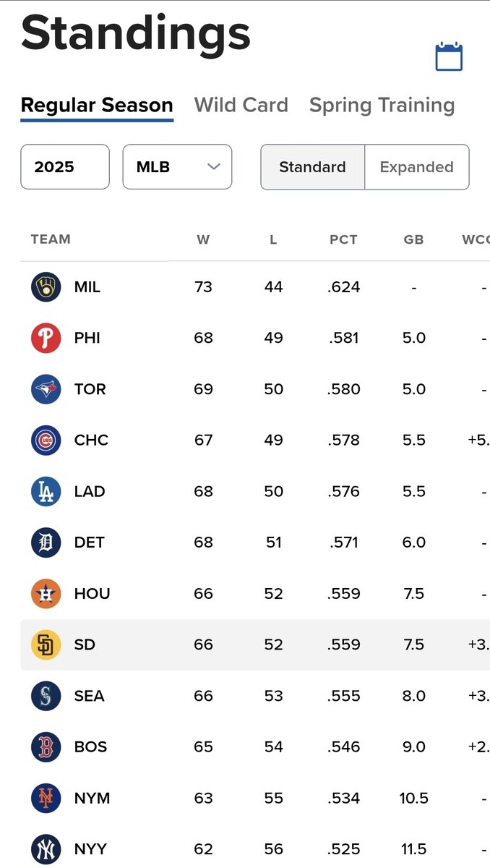Switch to Standard standings view

312,167
